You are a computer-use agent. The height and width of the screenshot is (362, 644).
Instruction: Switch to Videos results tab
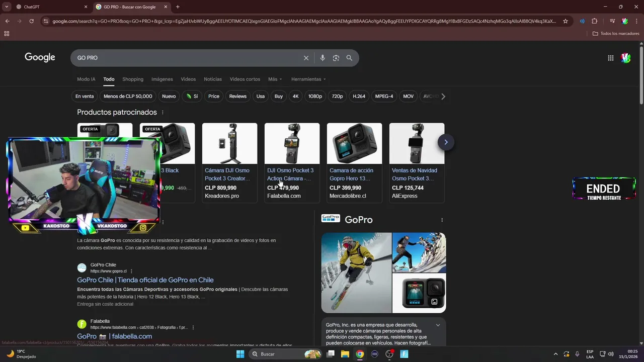point(188,79)
